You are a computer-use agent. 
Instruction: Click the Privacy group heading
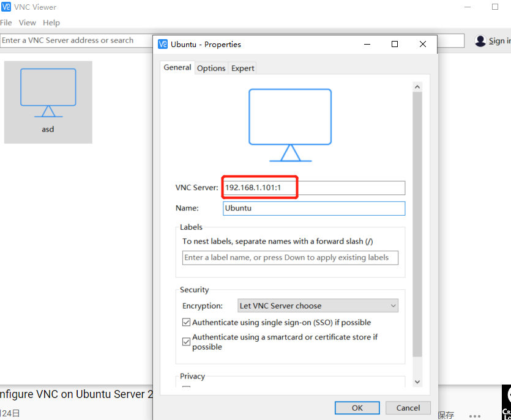click(192, 376)
